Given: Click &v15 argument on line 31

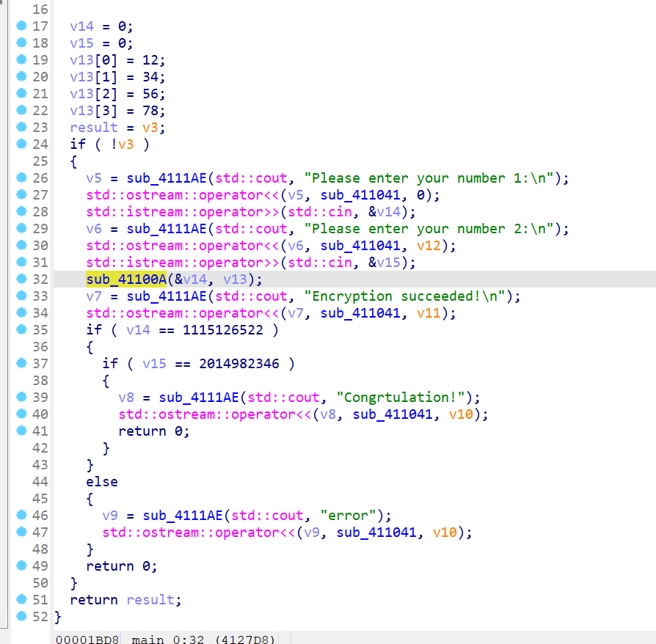Looking at the screenshot, I should point(385,263).
